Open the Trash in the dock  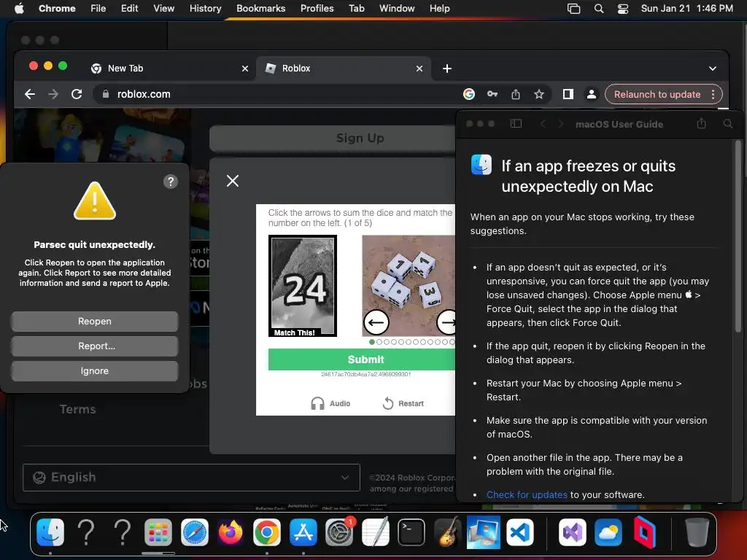697,532
